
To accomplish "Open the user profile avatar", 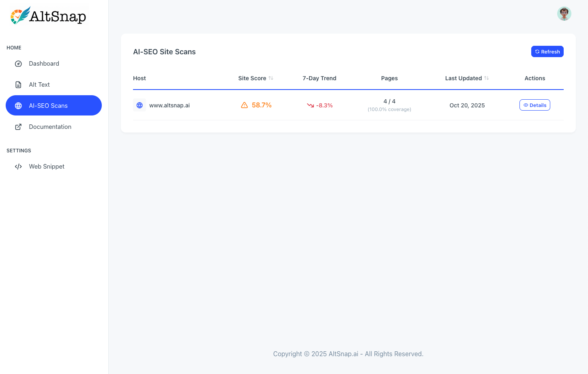I will point(564,13).
